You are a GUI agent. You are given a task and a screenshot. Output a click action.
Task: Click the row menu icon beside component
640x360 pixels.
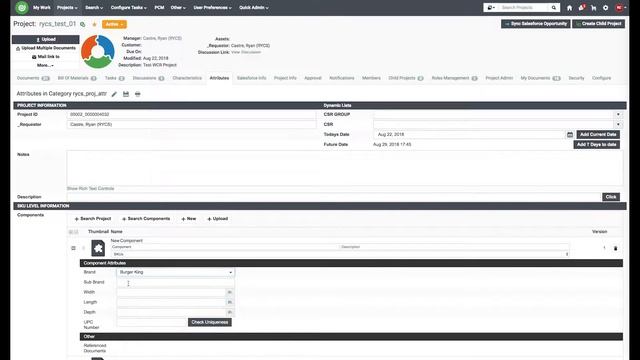[x=73, y=248]
